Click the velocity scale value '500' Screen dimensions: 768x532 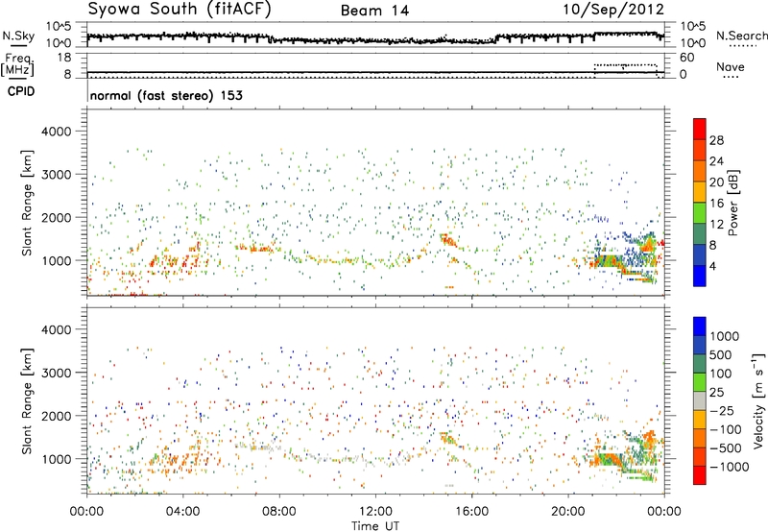tap(721, 354)
